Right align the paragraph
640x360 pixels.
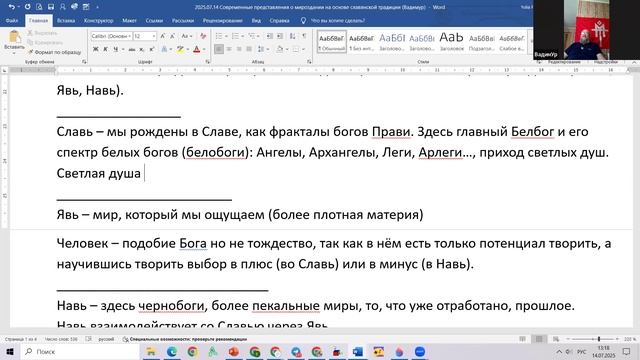click(x=239, y=49)
